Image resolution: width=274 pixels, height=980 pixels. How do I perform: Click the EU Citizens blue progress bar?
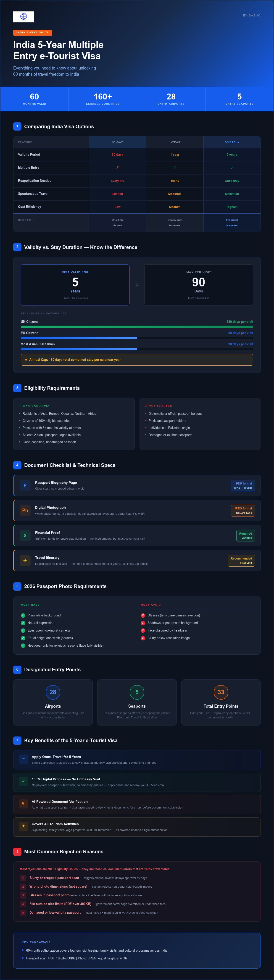point(79,338)
